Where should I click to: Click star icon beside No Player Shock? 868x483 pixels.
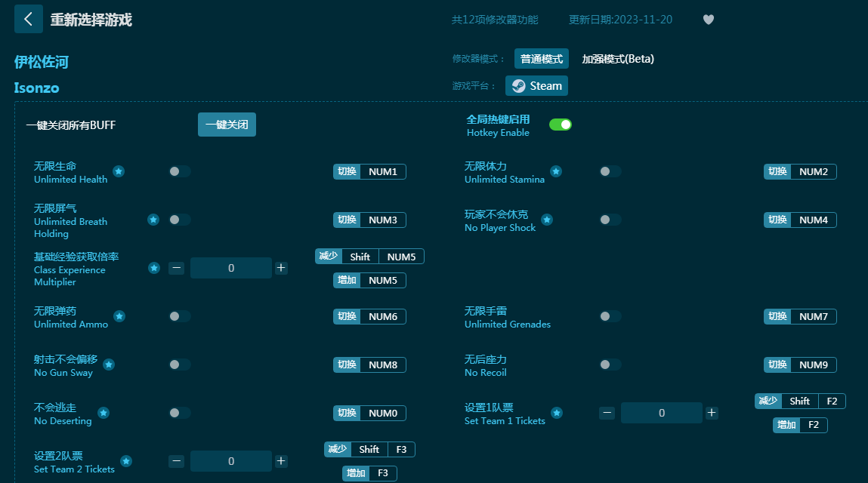(547, 220)
